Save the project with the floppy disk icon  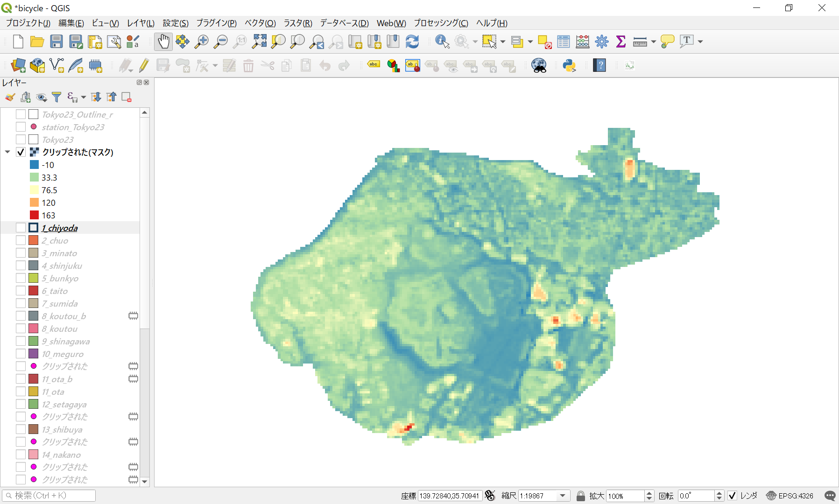56,42
